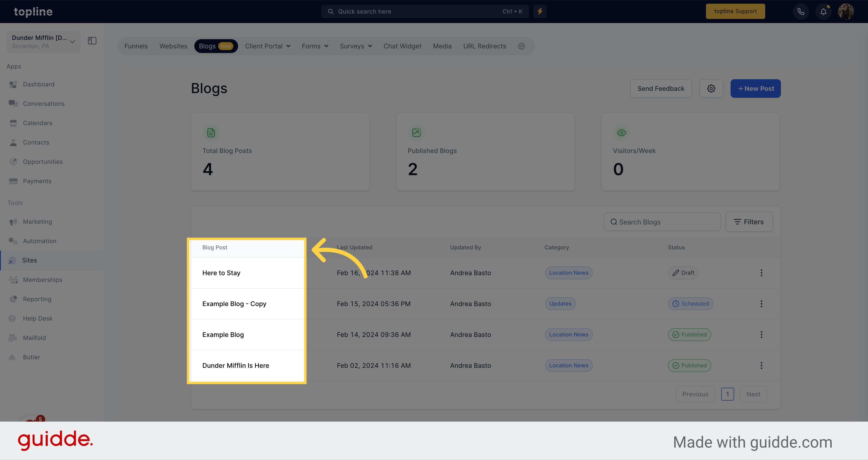Collapse the sidebar panel icon

(92, 41)
